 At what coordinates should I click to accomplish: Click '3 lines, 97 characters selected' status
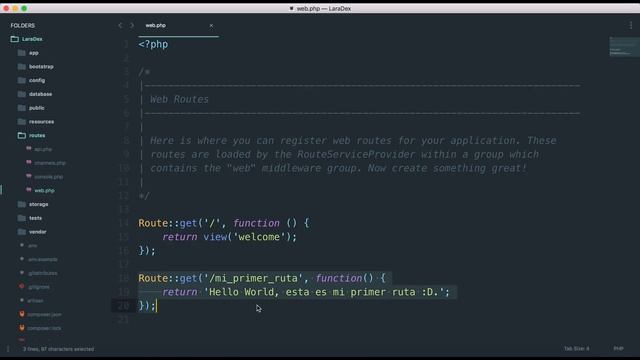(58, 349)
